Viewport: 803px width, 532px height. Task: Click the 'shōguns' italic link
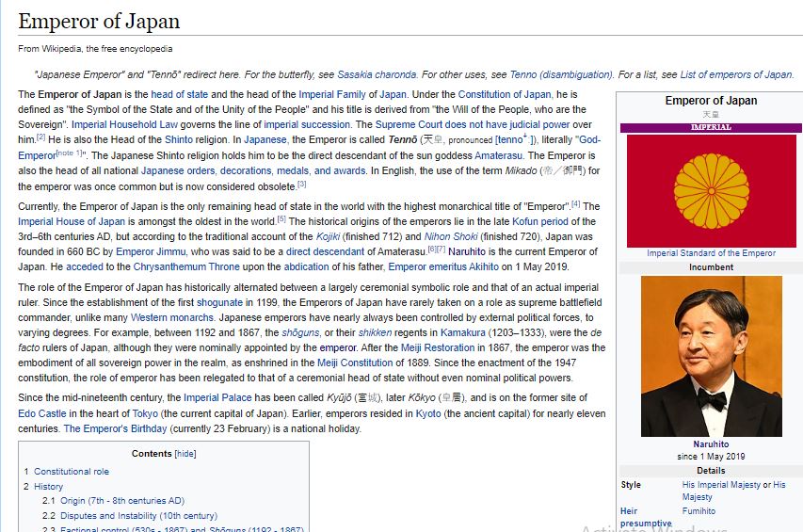click(x=300, y=333)
